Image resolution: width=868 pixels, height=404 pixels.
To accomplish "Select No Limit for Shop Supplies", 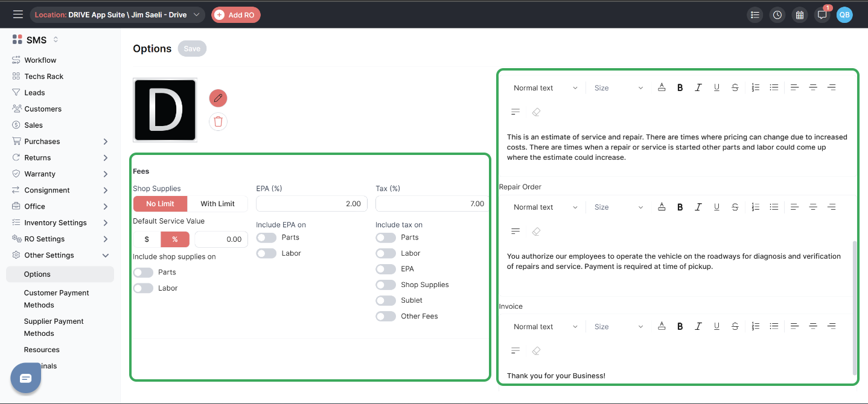I will 160,204.
